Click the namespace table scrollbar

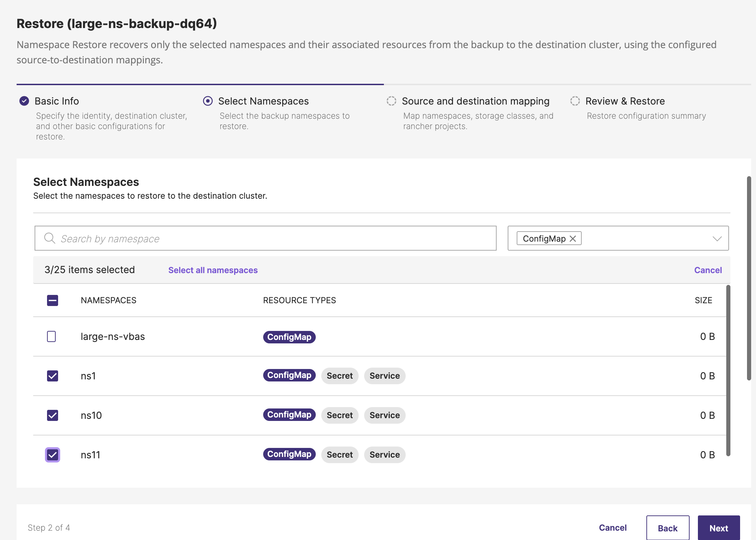pos(728,370)
